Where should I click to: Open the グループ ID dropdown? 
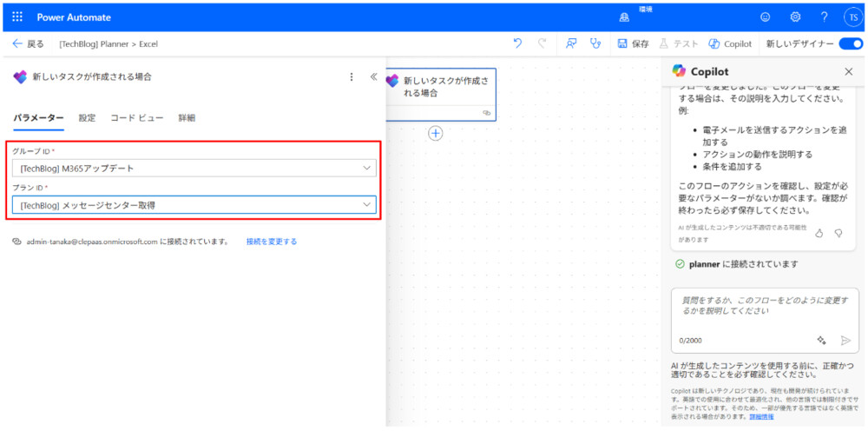(194, 168)
